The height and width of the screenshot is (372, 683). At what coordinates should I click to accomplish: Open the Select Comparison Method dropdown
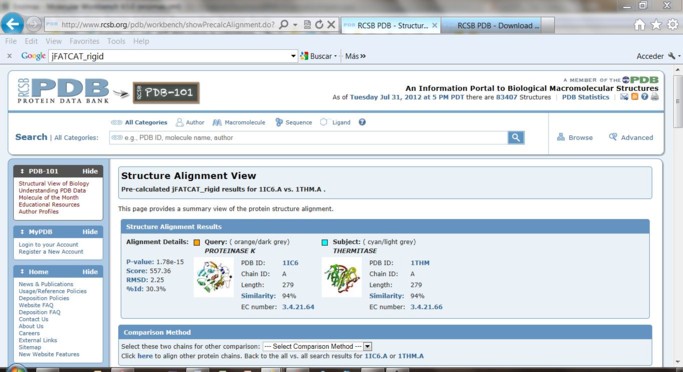coord(317,346)
